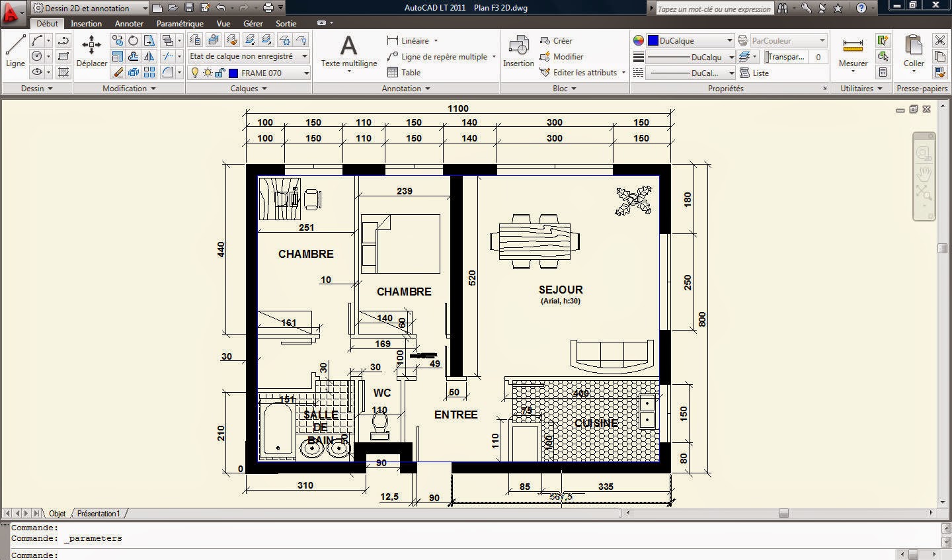Toggle the freeze sun icon for FRAME 070
Screen dimensions: 952x560
[x=208, y=73]
